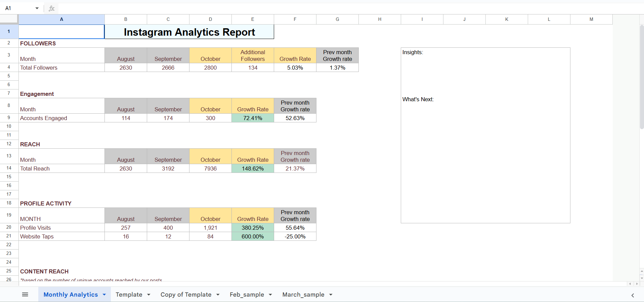Select the 2630 August followers cell
The height and width of the screenshot is (302, 644).
tap(126, 68)
